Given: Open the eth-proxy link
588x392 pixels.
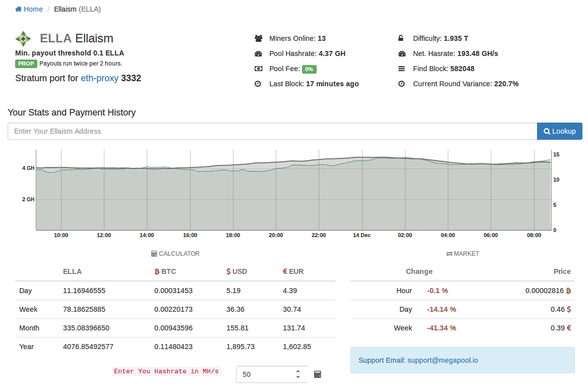Looking at the screenshot, I should pyautogui.click(x=100, y=78).
